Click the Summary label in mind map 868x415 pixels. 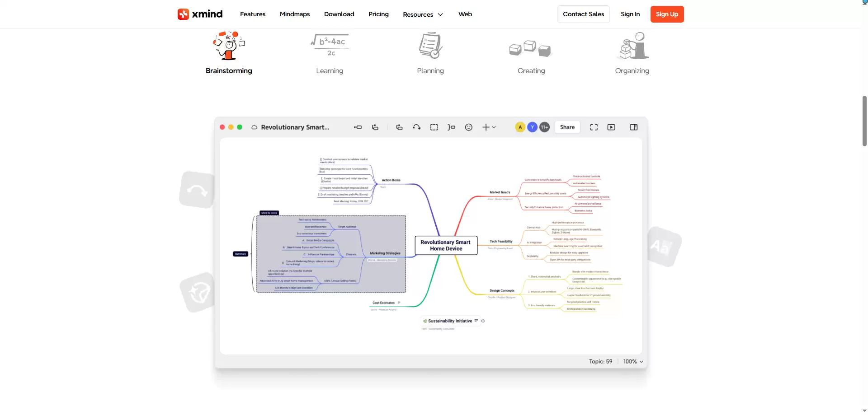tap(241, 254)
